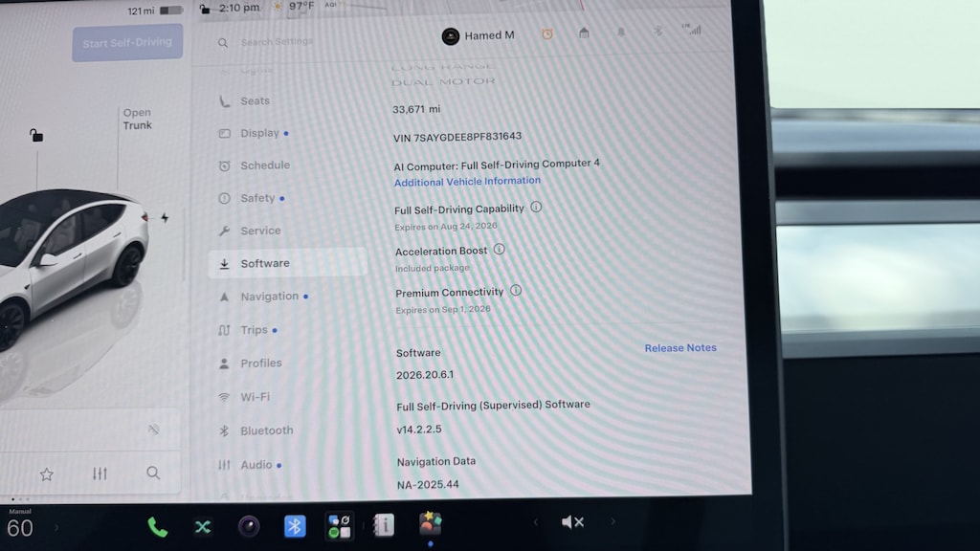Tap the media search magnifier icon

153,473
